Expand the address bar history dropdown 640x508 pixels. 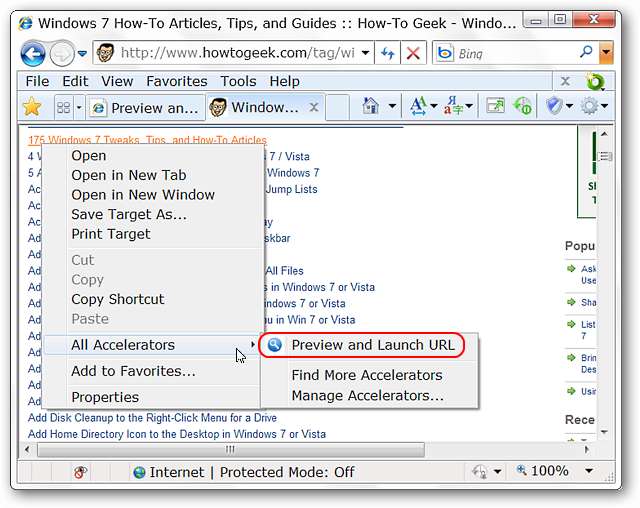pos(366,53)
